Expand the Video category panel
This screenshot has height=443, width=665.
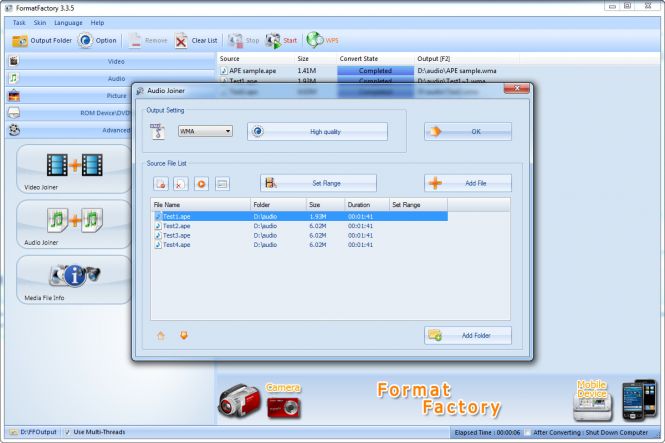coord(115,61)
